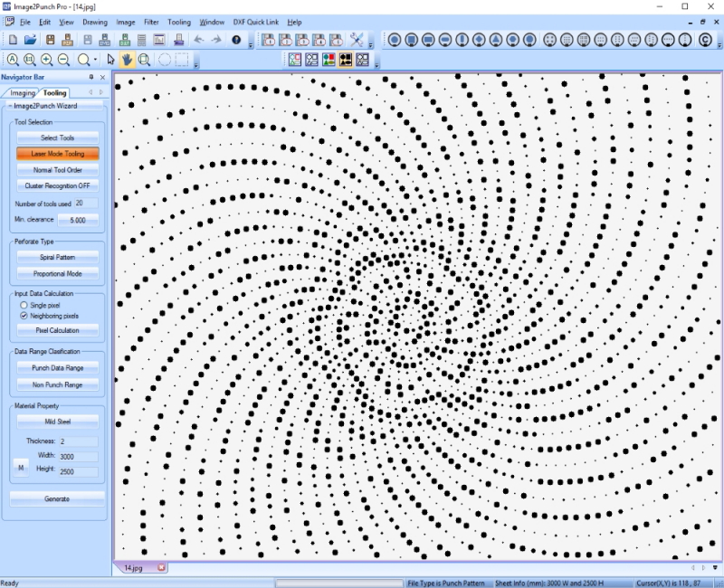Screen dimensions: 724x588
Task: Open the About info icon
Action: 236,40
